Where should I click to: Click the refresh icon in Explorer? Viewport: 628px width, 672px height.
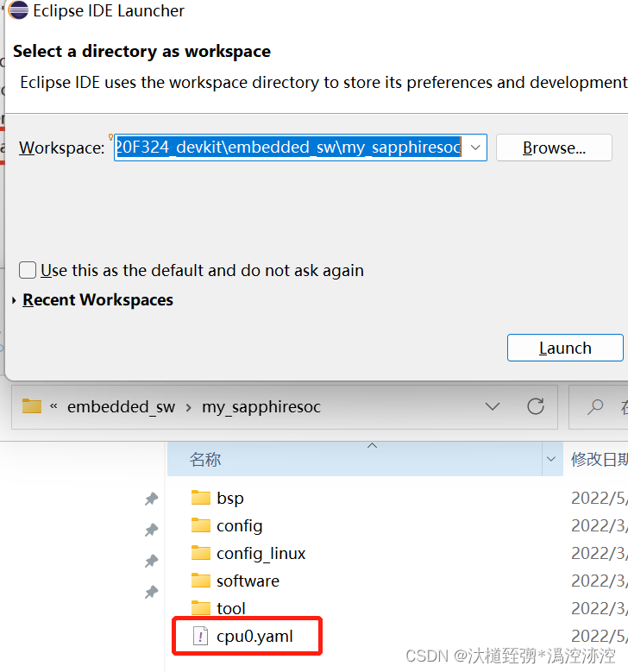536,406
